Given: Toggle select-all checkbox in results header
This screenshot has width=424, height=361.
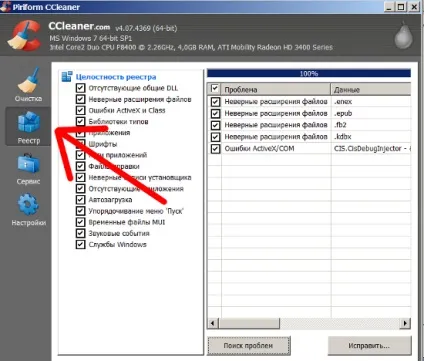Looking at the screenshot, I should coord(215,89).
